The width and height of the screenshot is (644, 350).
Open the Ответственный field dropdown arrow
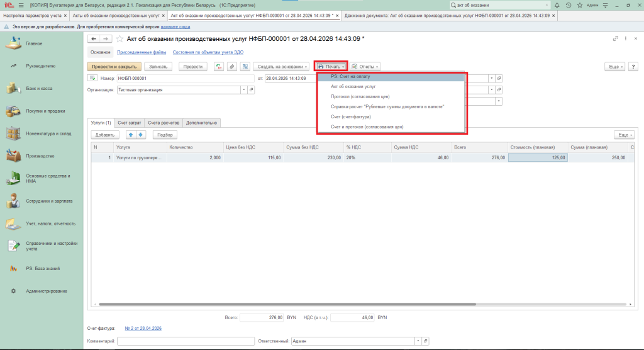pyautogui.click(x=418, y=341)
